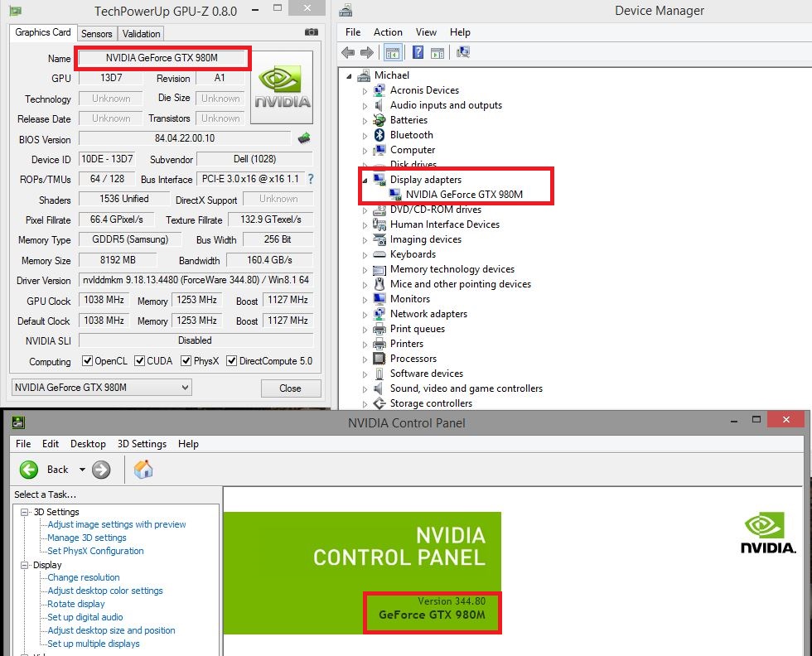This screenshot has height=656, width=812.
Task: Click the Imaging devices icon
Action: pos(379,239)
